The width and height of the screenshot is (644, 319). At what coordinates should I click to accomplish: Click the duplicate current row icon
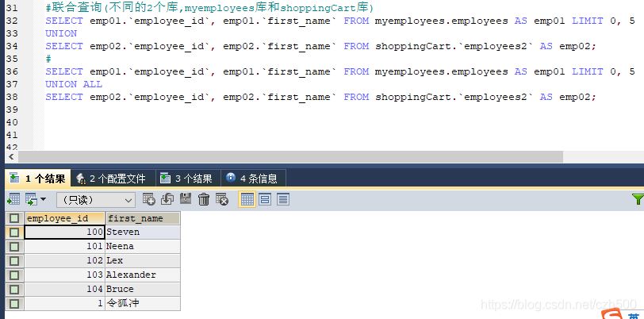tap(167, 199)
